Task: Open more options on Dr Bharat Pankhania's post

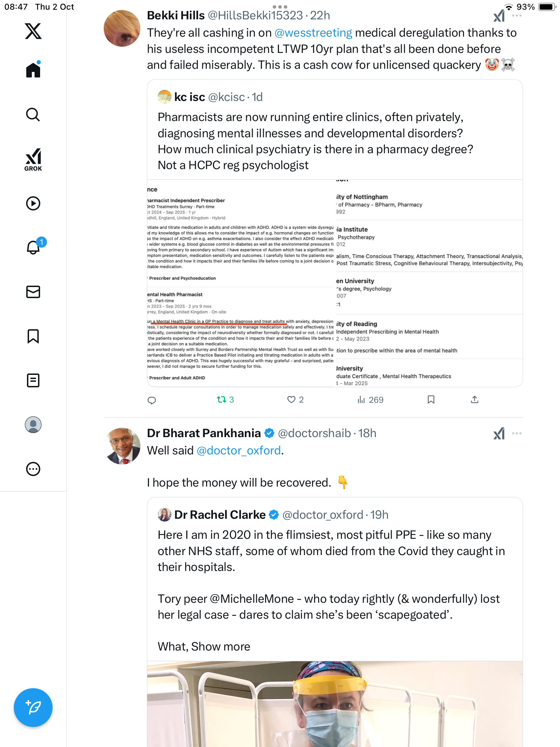Action: point(517,433)
